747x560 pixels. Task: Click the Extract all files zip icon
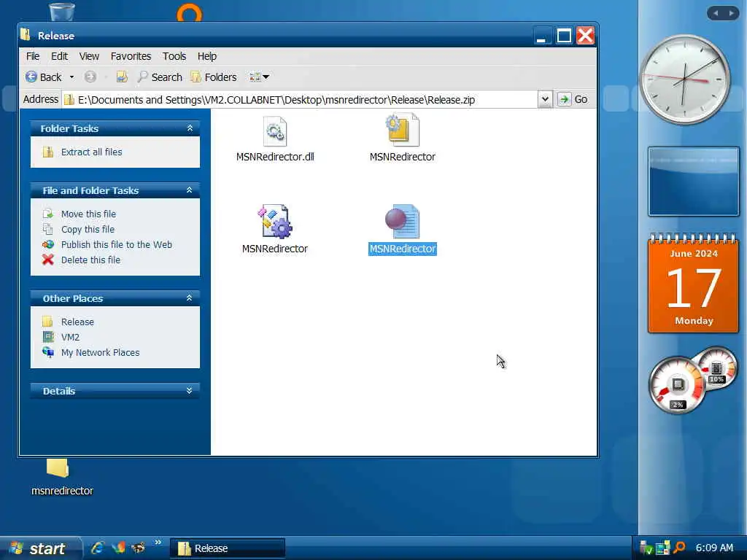tap(47, 152)
